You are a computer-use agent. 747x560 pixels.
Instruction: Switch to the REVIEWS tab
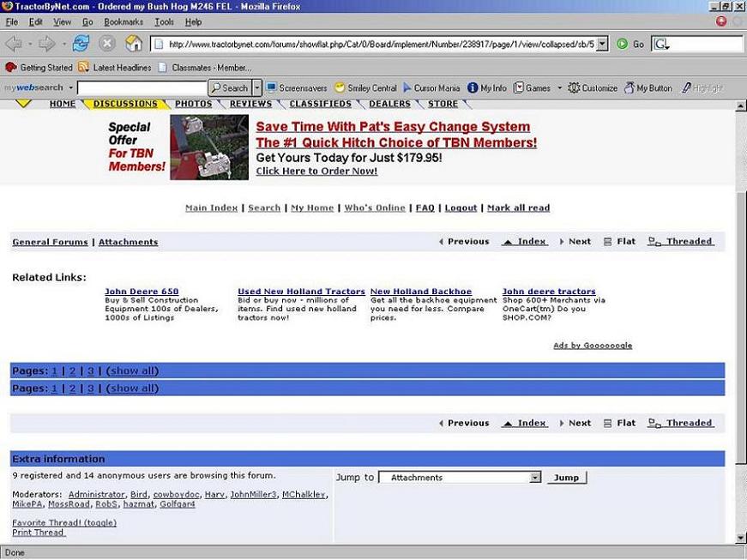coord(250,104)
